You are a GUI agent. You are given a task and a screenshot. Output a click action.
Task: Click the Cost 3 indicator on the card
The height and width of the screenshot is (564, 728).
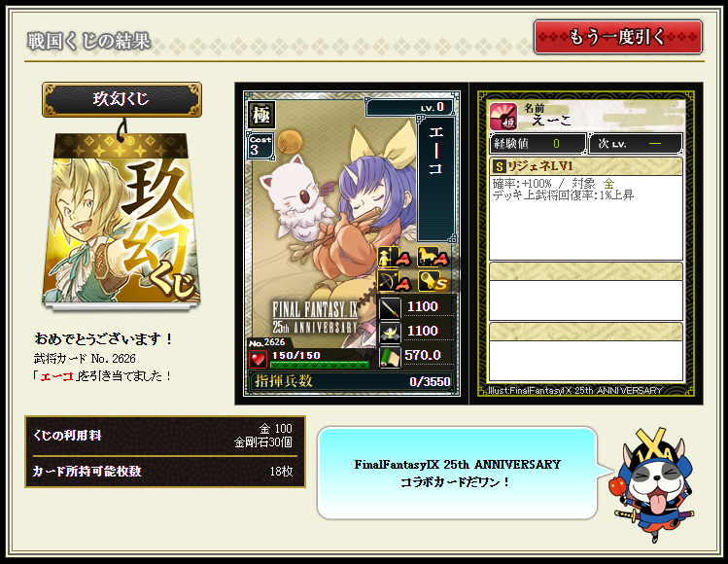pos(260,146)
